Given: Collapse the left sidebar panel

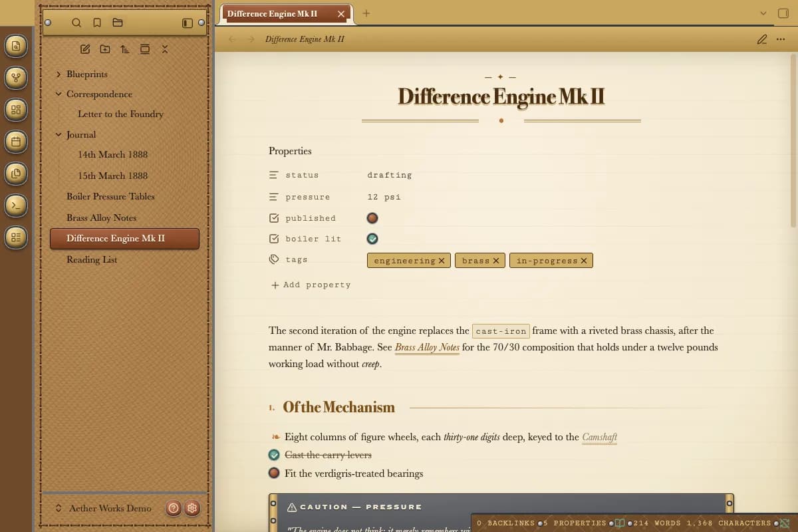Looking at the screenshot, I should (x=188, y=23).
